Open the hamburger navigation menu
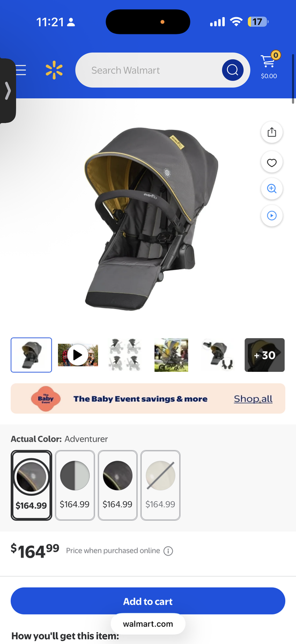This screenshot has width=296, height=644. 21,70
